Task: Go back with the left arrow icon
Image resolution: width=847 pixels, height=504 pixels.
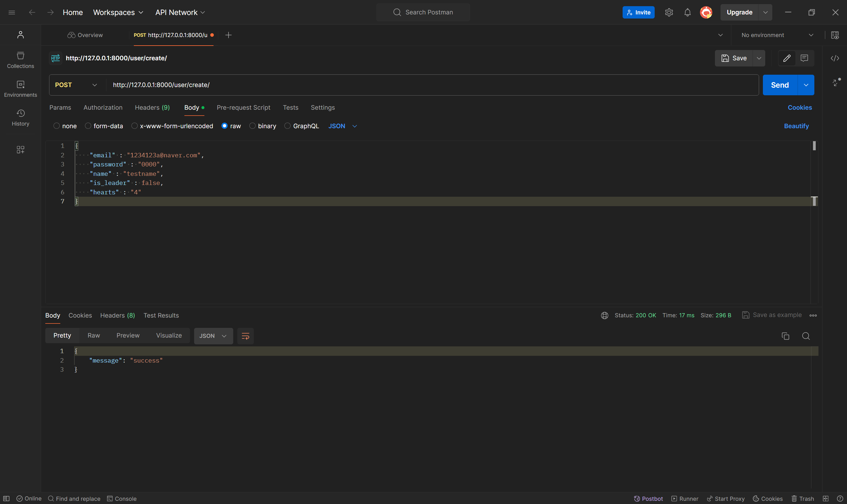Action: [32, 13]
